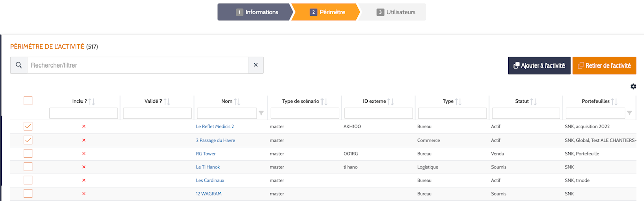Focus the Inclu ? column filter box
The width and height of the screenshot is (644, 201).
[x=84, y=113]
